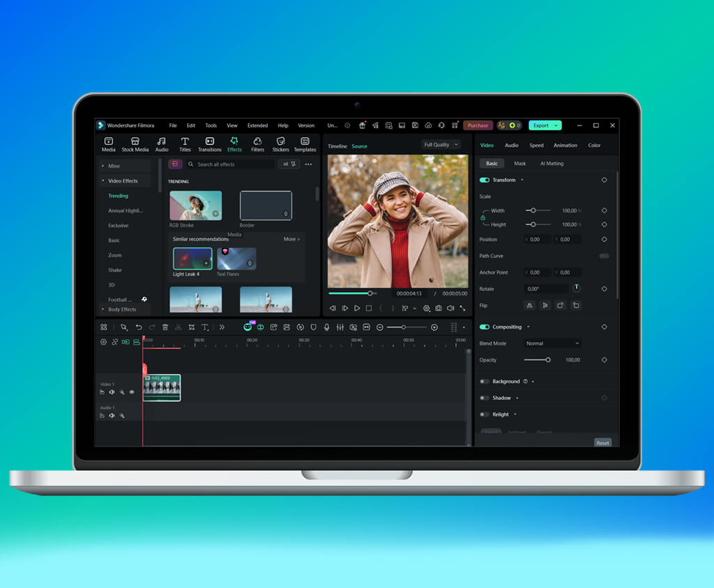Image resolution: width=714 pixels, height=588 pixels.
Task: Enable the Background switch
Action: pos(485,381)
